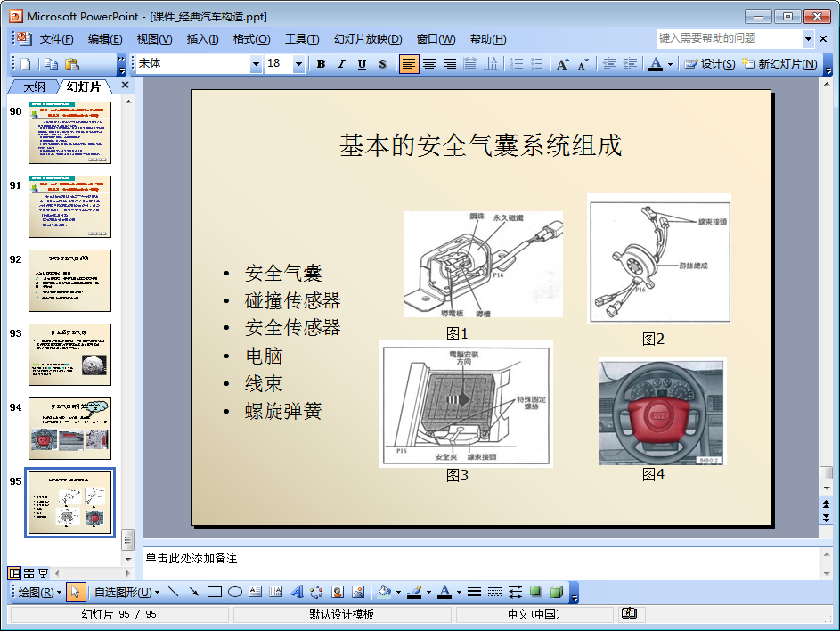This screenshot has width=840, height=631.
Task: Switch to slide sorter view
Action: point(29,573)
